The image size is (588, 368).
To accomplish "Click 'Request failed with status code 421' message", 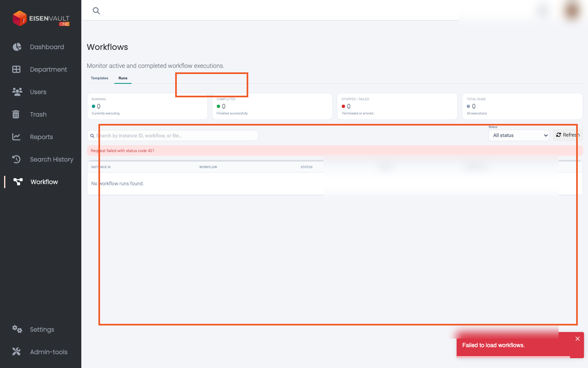I will click(122, 151).
